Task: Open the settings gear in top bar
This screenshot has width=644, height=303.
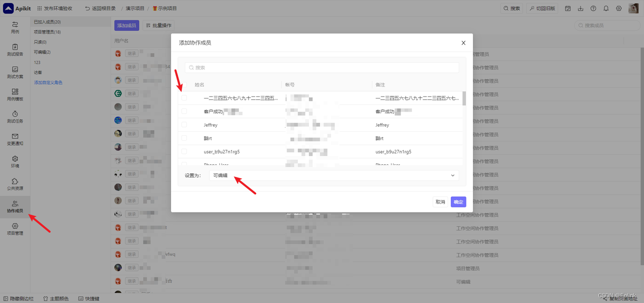Action: point(618,8)
